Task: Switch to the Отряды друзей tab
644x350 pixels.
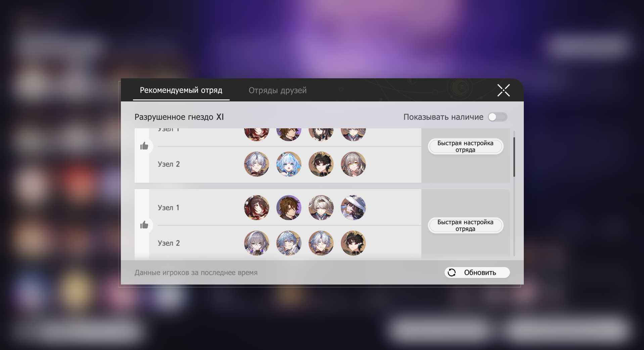Action: tap(277, 90)
